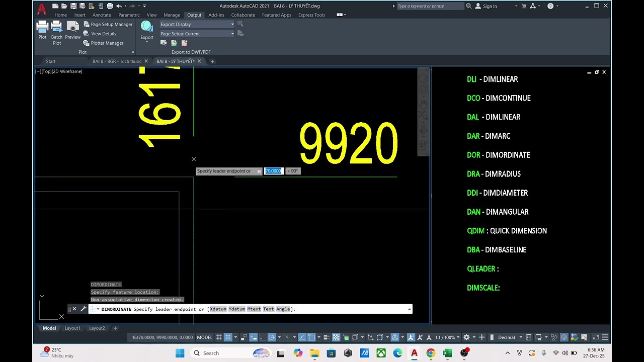Click the Save icon in Quick Access toolbar

(73, 6)
